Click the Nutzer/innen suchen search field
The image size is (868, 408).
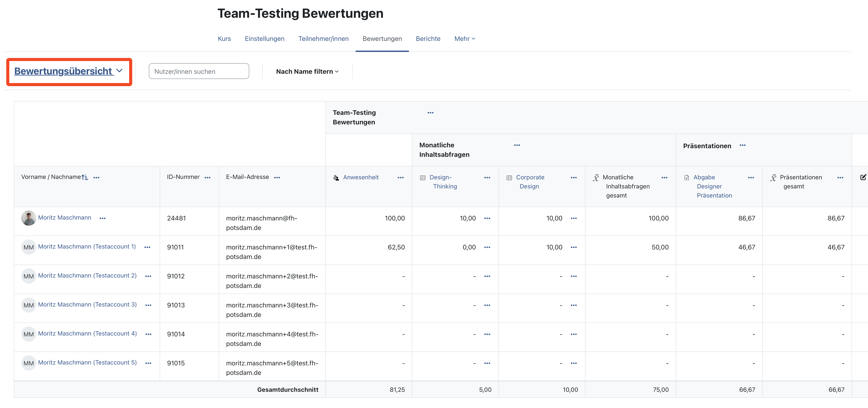[199, 71]
